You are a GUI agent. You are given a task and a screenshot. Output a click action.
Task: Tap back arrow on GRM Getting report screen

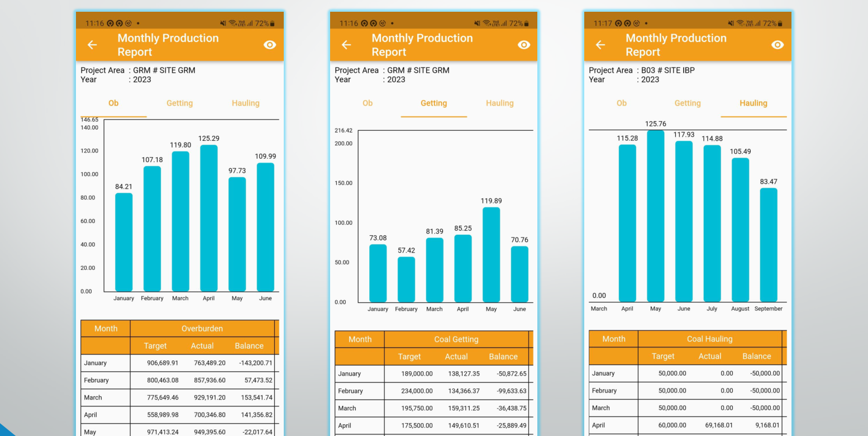pos(346,45)
